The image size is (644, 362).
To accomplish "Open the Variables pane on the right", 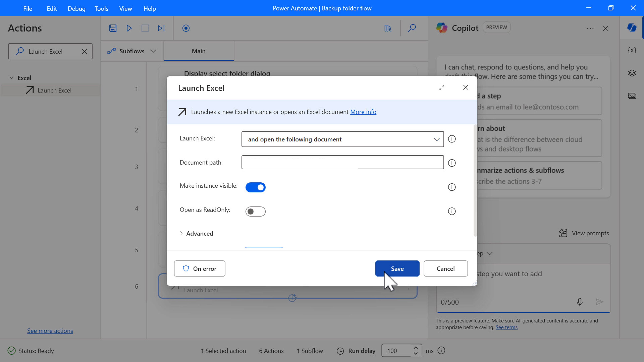I will [x=632, y=50].
